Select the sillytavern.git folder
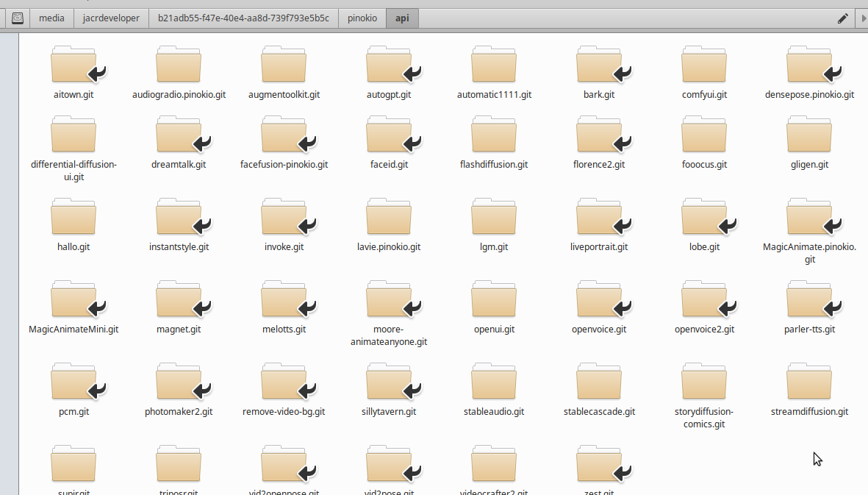This screenshot has width=868, height=495. 389,382
